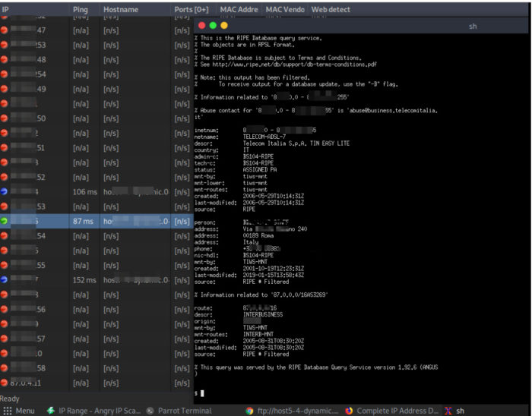This screenshot has width=532, height=416.
Task: Click the red status icon on row ending 50
Action: 4,118
